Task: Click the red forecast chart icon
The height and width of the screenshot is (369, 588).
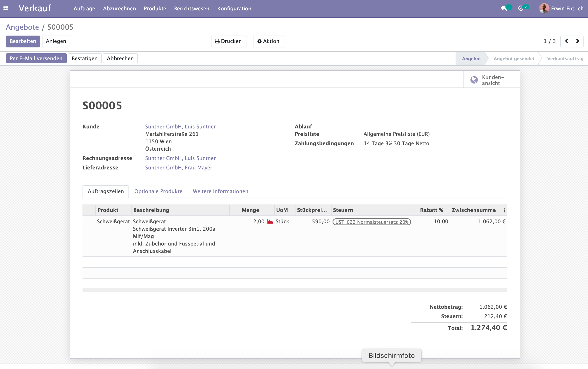Action: tap(270, 222)
